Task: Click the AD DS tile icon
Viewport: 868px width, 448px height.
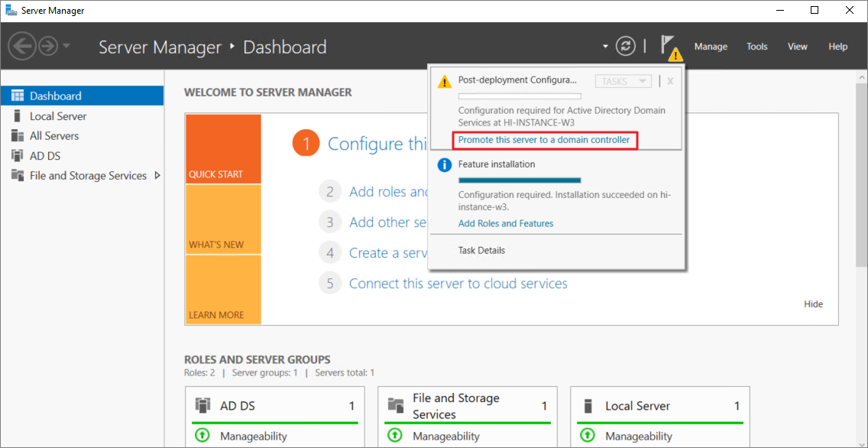Action: click(x=203, y=405)
